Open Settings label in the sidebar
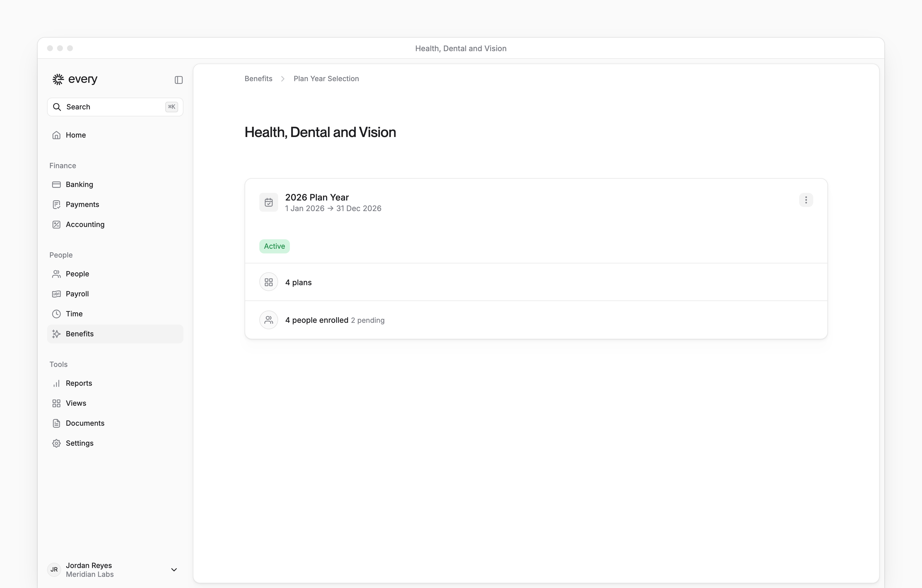The width and height of the screenshot is (922, 588). point(80,443)
